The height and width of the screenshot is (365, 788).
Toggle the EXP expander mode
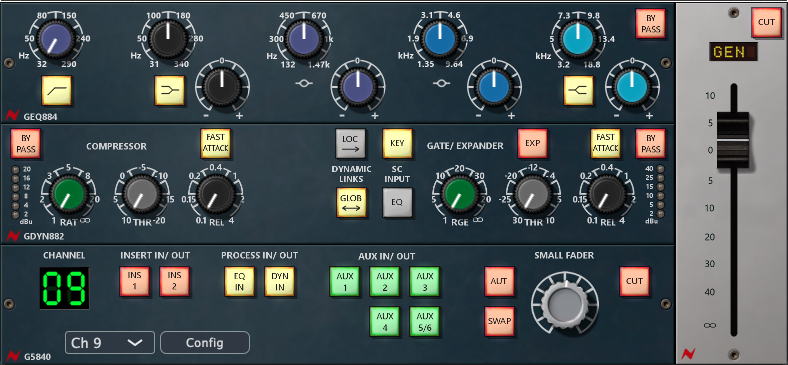click(x=533, y=143)
